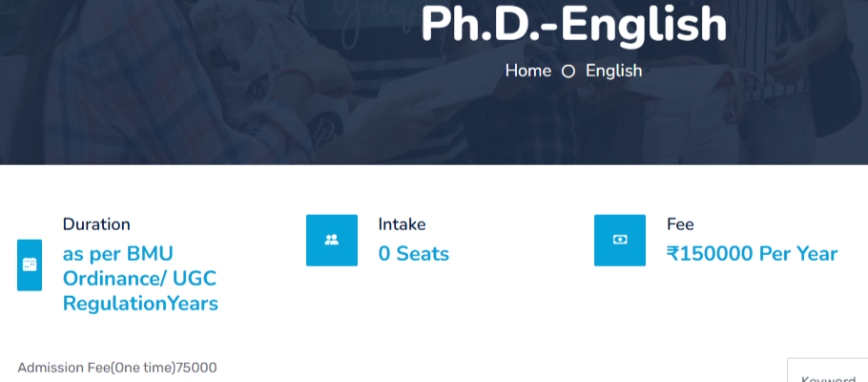Click the 75000 admission fee amount
Image resolution: width=868 pixels, height=382 pixels.
click(196, 368)
